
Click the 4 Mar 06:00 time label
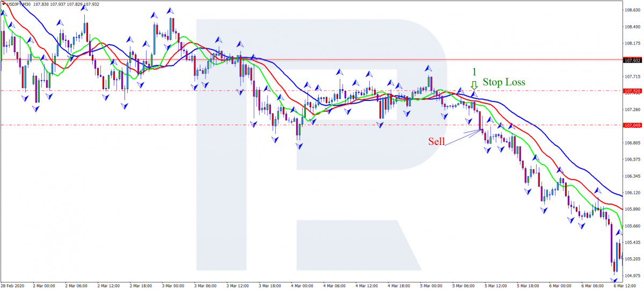pyautogui.click(x=335, y=286)
